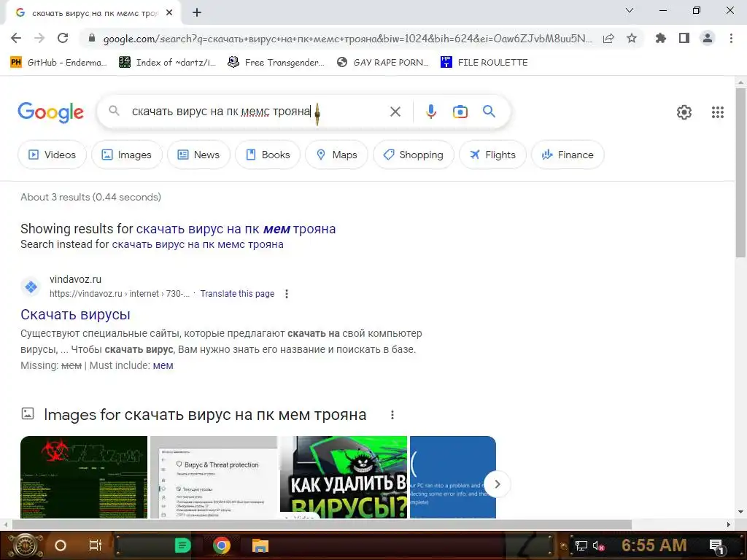Filter results by Videos
The height and width of the screenshot is (560, 747).
[52, 155]
